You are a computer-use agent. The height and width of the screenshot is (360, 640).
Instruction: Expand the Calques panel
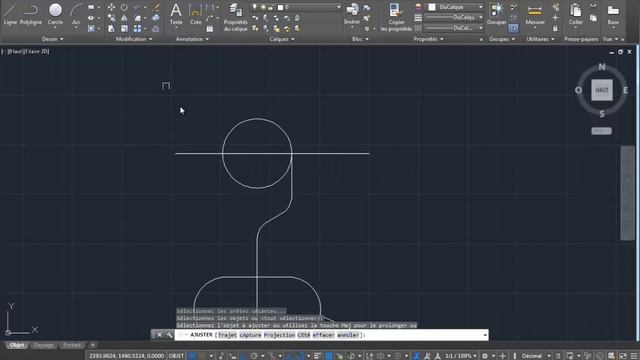click(x=282, y=39)
